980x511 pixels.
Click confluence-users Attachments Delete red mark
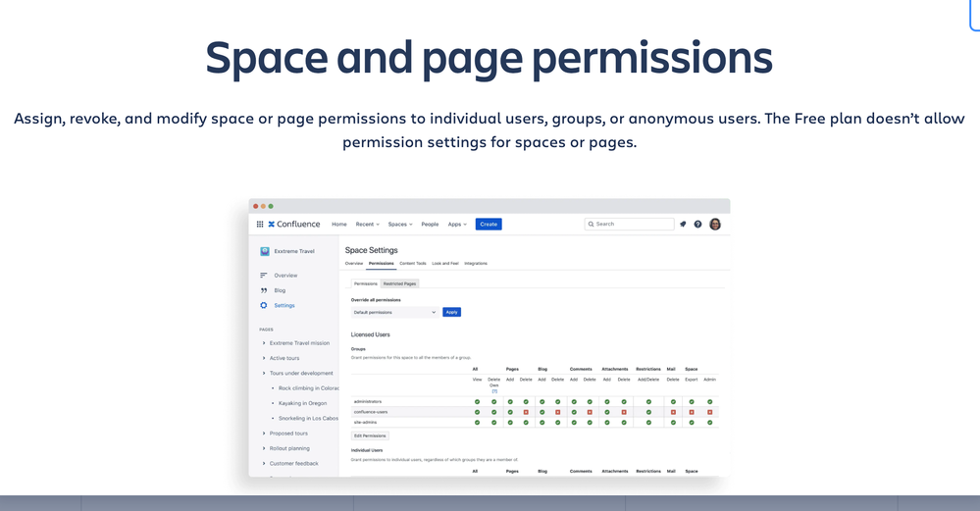tap(624, 412)
